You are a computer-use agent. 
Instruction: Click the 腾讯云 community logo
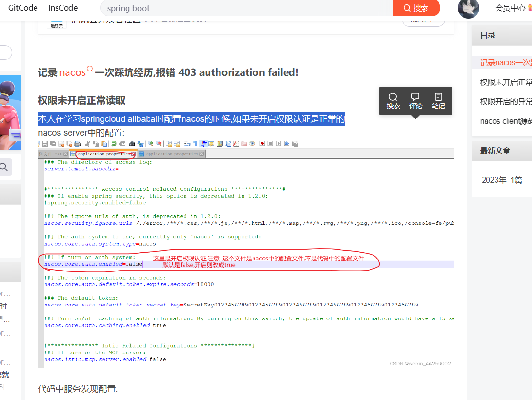(57, 24)
